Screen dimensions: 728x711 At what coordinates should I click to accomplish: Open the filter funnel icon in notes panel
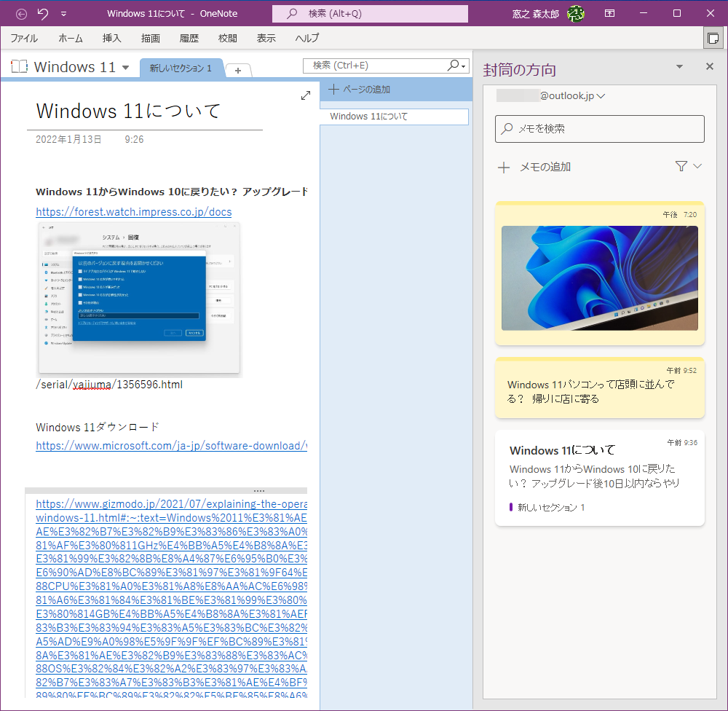point(683,166)
